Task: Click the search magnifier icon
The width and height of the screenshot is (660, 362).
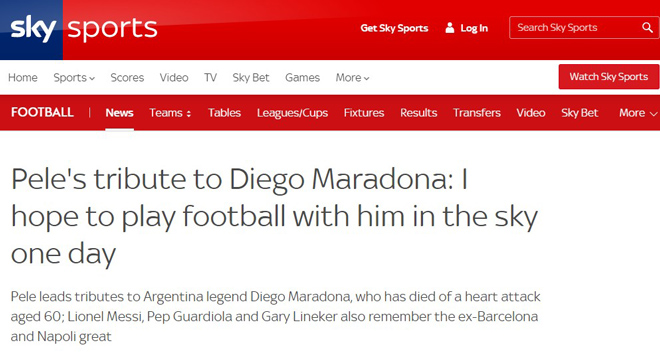Action: click(647, 28)
